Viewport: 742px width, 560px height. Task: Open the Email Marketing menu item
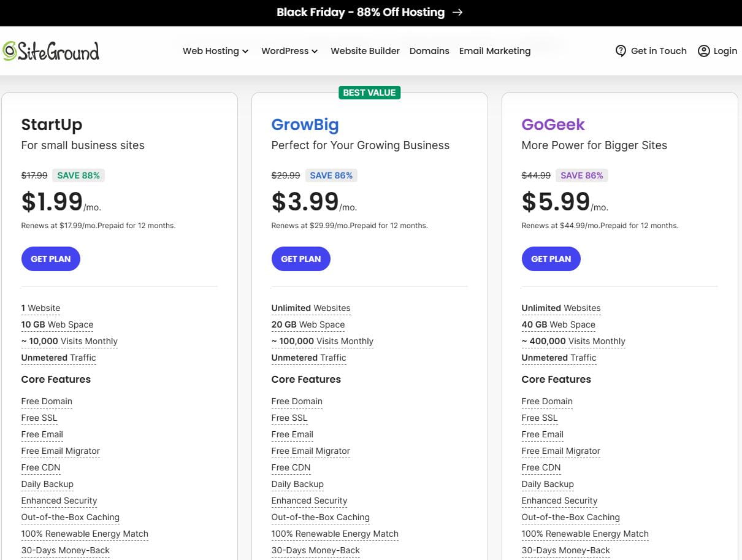point(494,51)
